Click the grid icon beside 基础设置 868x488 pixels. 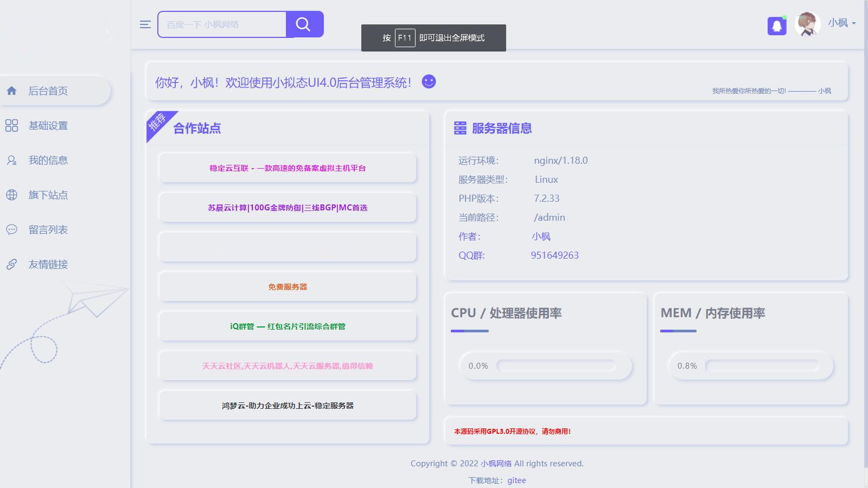click(x=12, y=126)
